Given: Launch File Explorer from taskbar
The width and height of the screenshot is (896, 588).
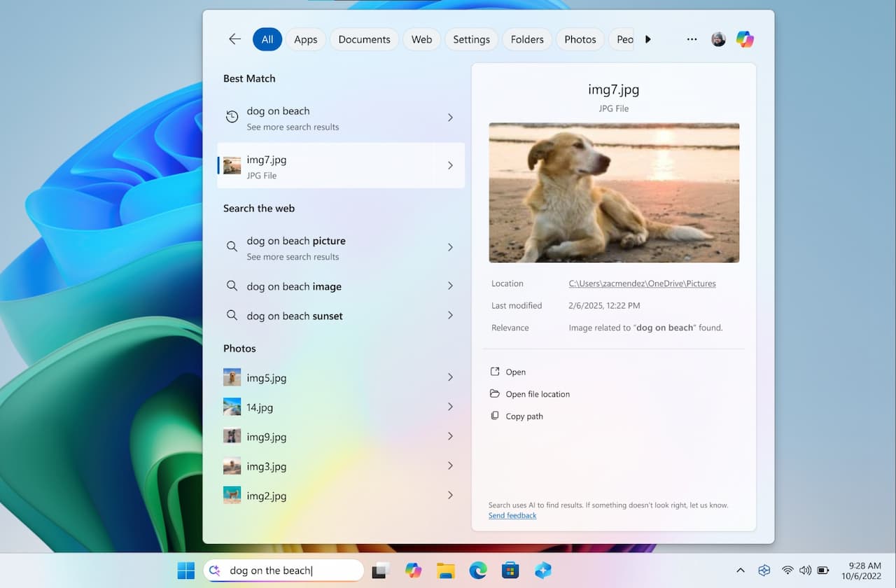Looking at the screenshot, I should 446,570.
